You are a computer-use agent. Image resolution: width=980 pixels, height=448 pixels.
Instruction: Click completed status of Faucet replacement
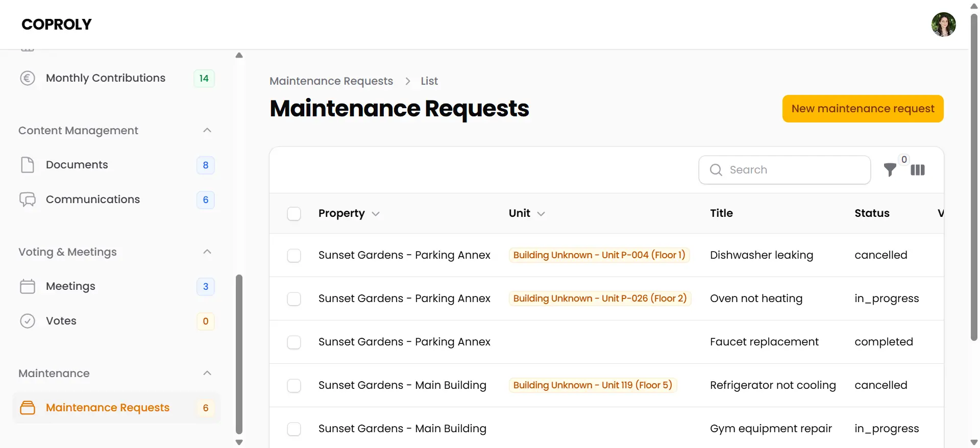tap(884, 342)
